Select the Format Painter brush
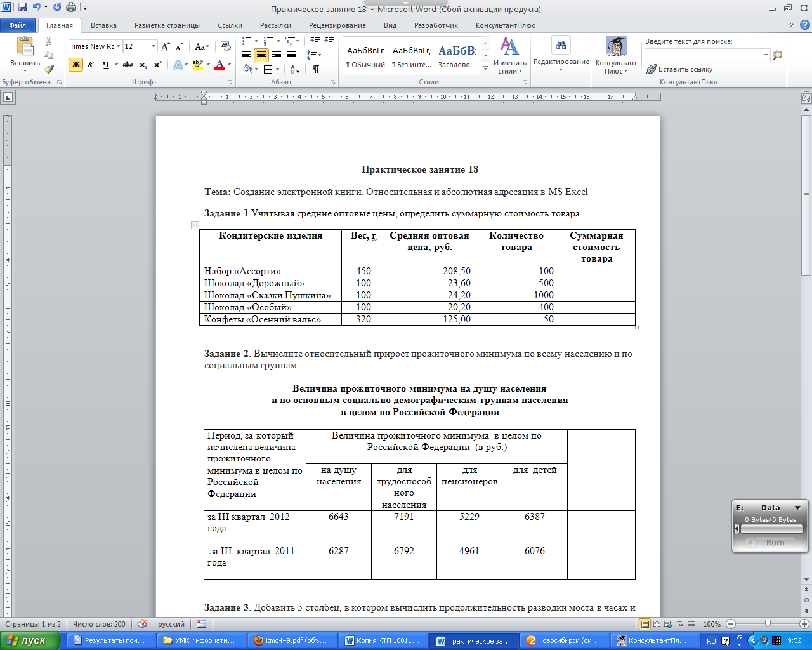The height and width of the screenshot is (650, 812). [49, 70]
